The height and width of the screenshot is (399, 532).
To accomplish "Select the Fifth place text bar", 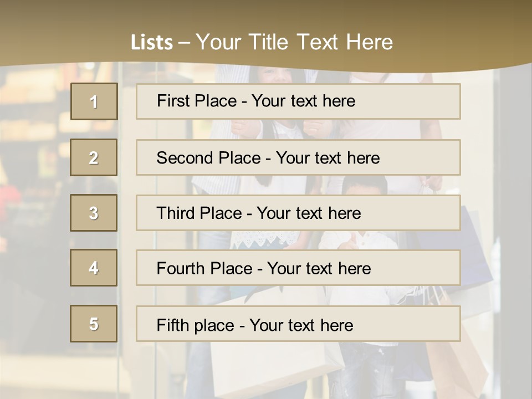I will pyautogui.click(x=298, y=324).
